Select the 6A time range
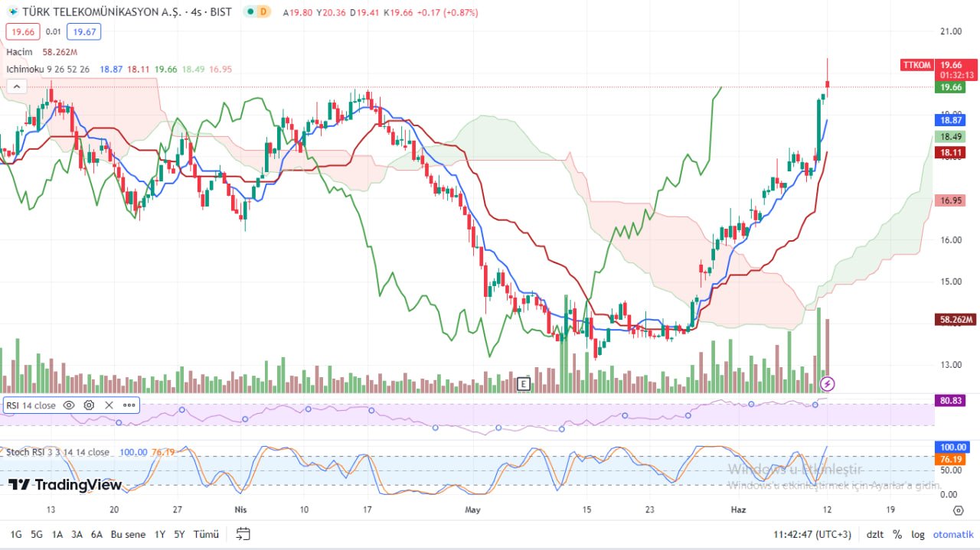Screen dimensions: 980x550 (x=96, y=535)
